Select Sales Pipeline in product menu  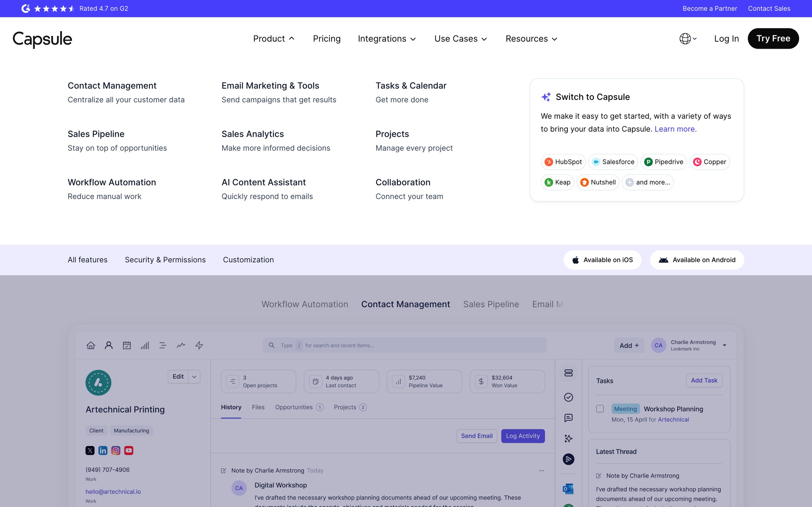(x=96, y=134)
